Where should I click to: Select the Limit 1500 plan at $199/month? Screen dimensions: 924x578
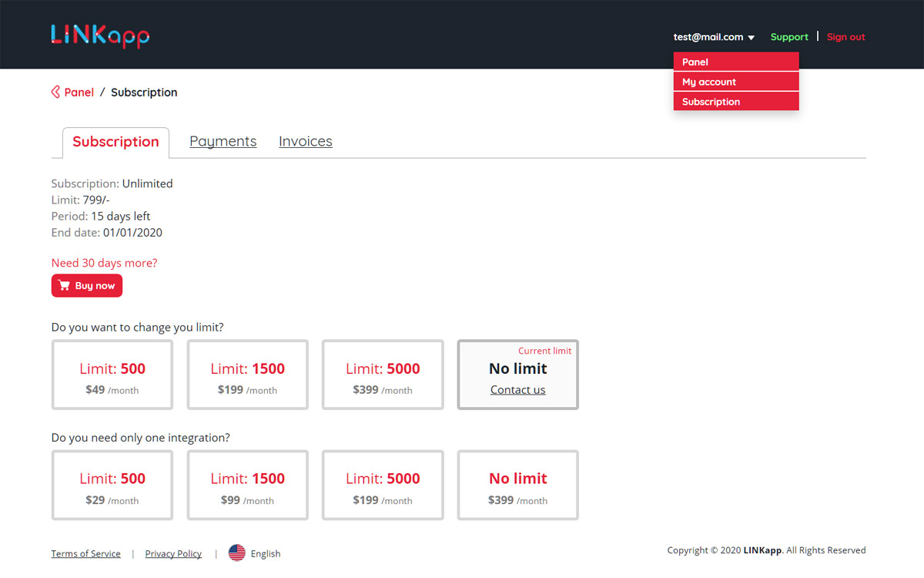[247, 375]
